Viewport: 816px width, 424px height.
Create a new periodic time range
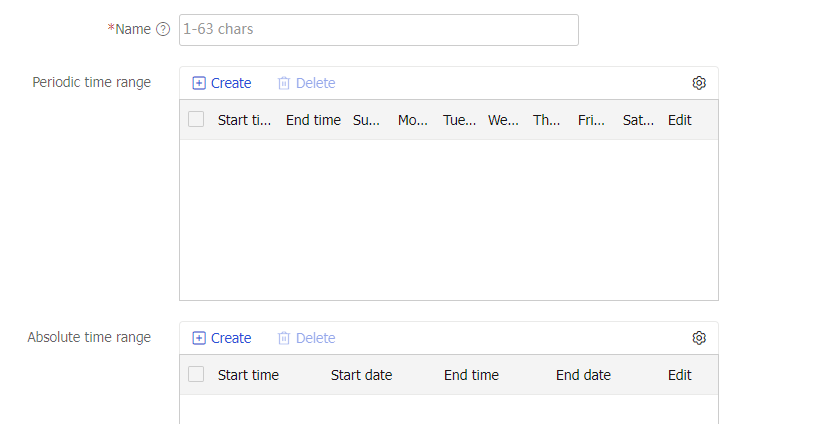click(230, 83)
